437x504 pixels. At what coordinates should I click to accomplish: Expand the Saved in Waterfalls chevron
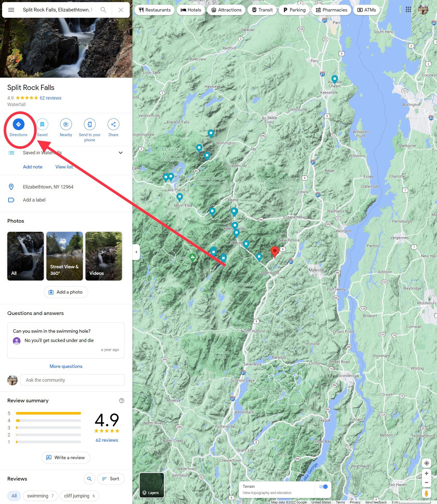[121, 153]
